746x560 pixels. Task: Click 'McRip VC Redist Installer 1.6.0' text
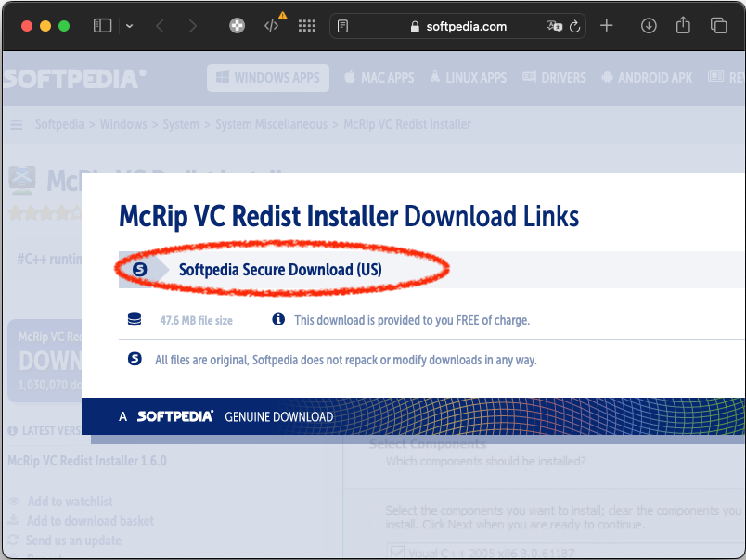(x=87, y=461)
